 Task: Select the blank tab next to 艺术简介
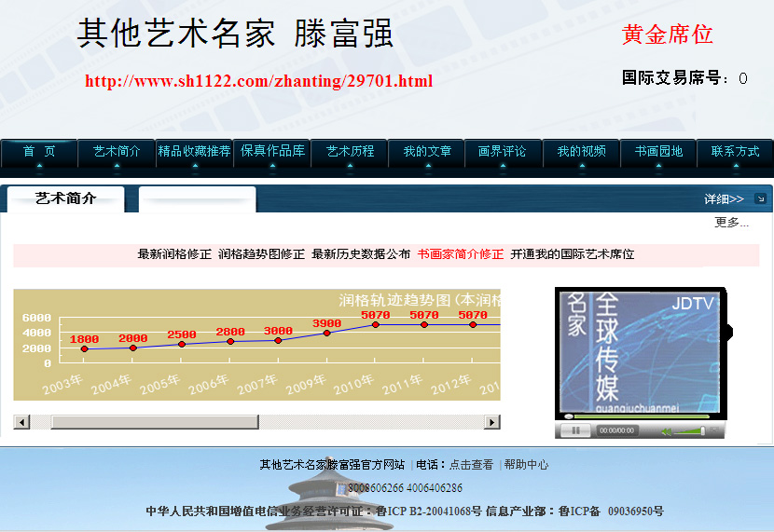click(197, 199)
